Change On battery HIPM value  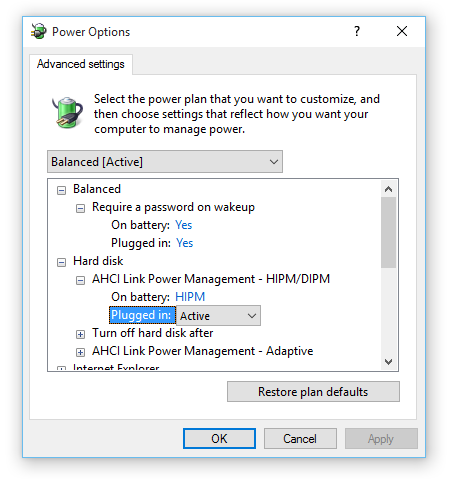pos(190,297)
